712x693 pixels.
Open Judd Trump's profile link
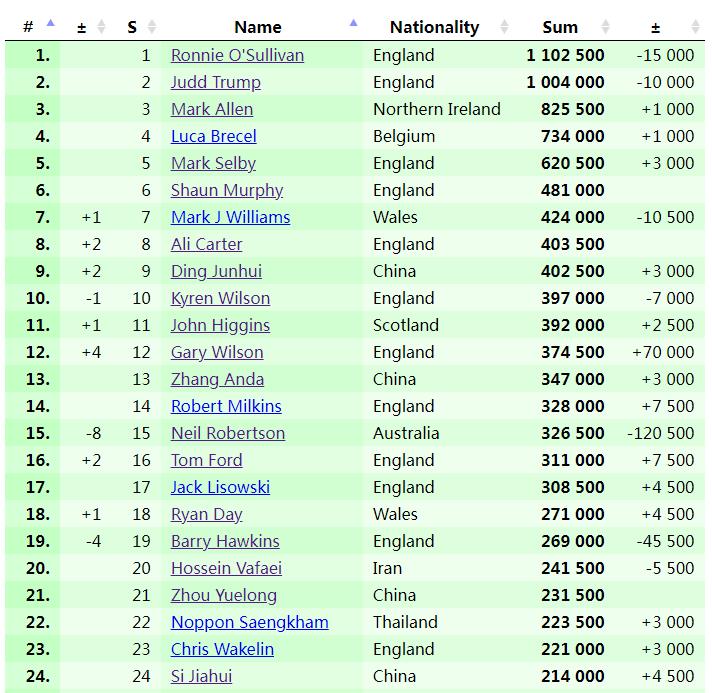pyautogui.click(x=215, y=82)
